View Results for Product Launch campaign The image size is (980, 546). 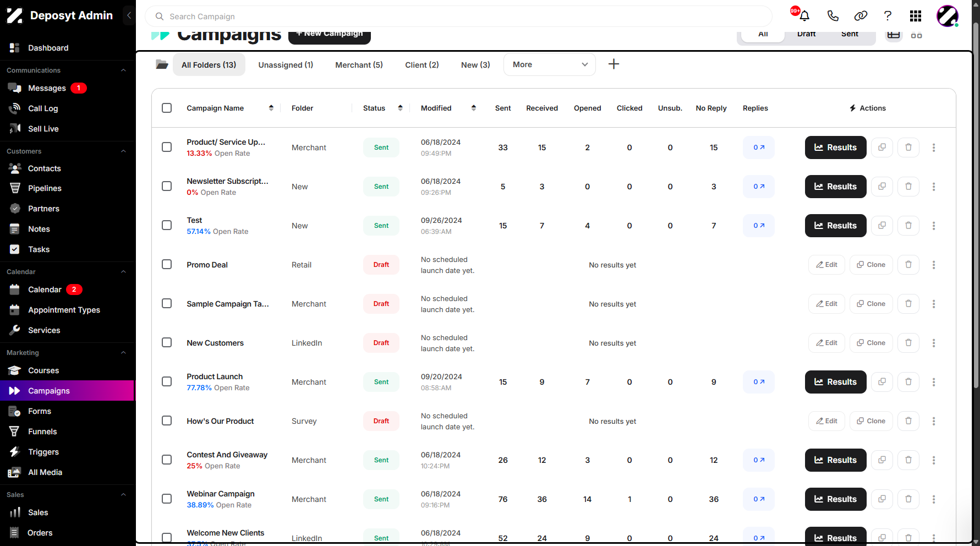click(835, 382)
